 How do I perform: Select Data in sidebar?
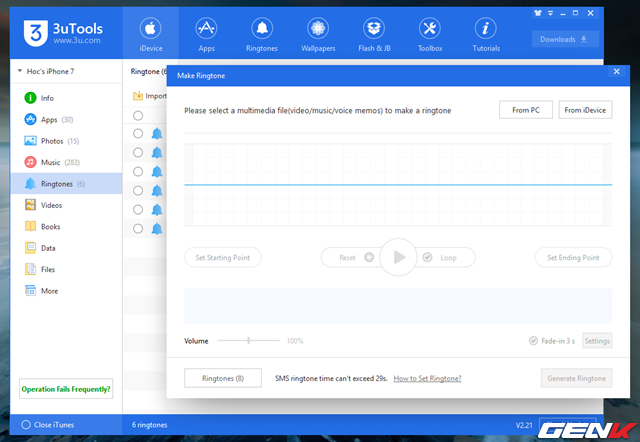(66, 248)
